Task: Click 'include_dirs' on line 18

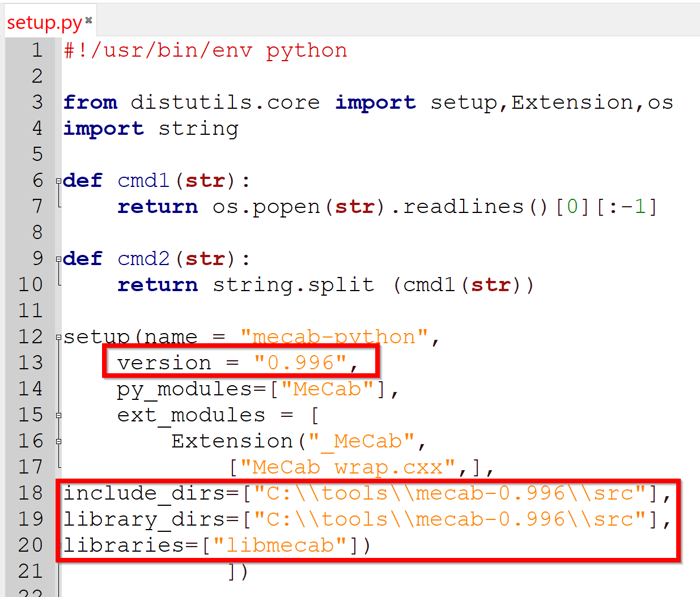Action: click(x=144, y=494)
